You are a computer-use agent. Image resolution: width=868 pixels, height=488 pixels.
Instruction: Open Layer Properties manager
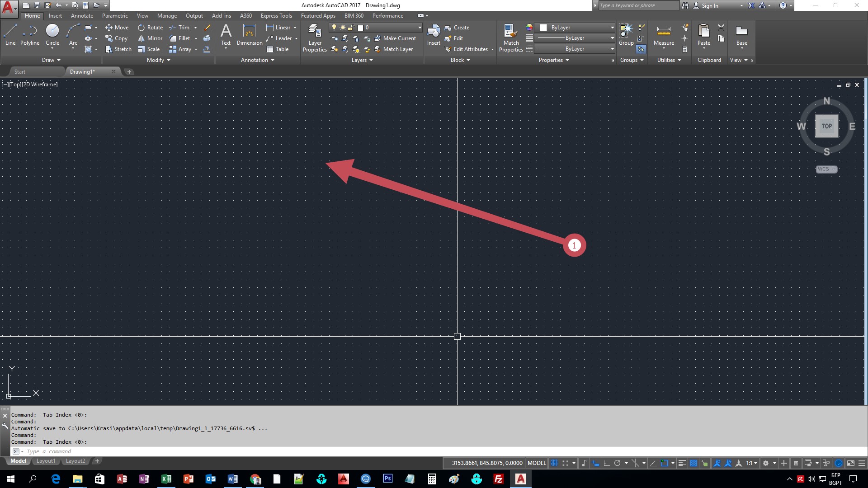click(x=315, y=38)
